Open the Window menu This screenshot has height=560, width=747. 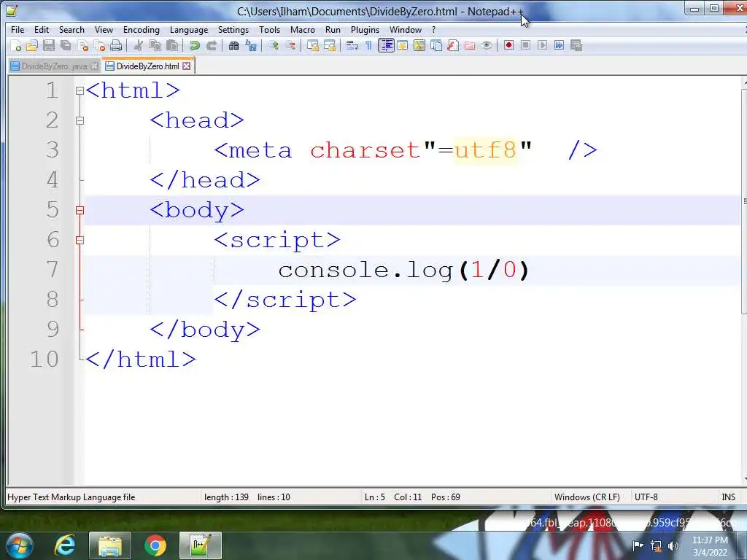coord(406,29)
